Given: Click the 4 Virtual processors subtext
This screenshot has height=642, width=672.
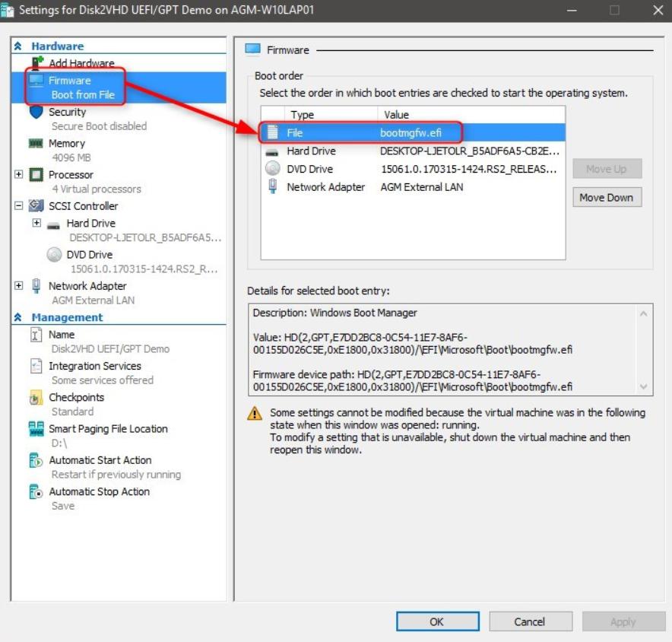Looking at the screenshot, I should point(97,189).
